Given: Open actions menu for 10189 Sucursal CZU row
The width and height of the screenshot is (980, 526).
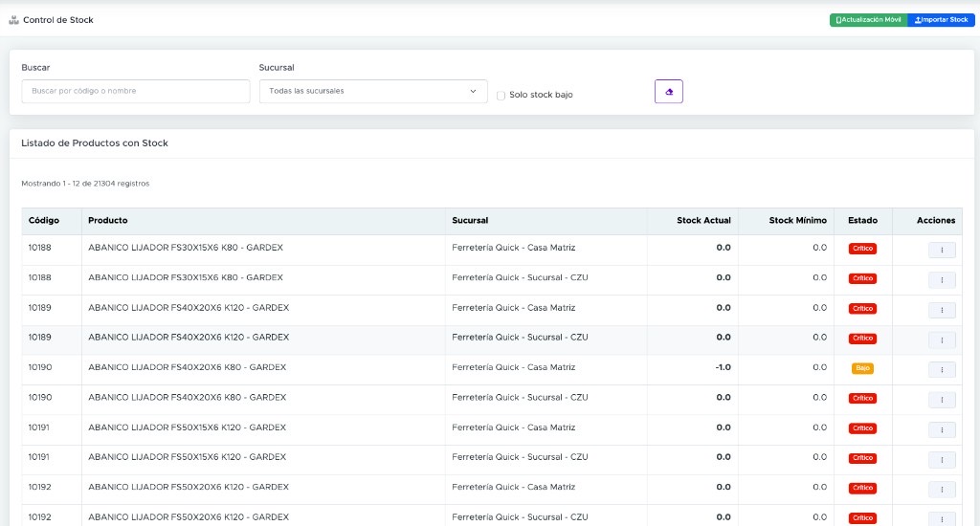Looking at the screenshot, I should point(942,340).
